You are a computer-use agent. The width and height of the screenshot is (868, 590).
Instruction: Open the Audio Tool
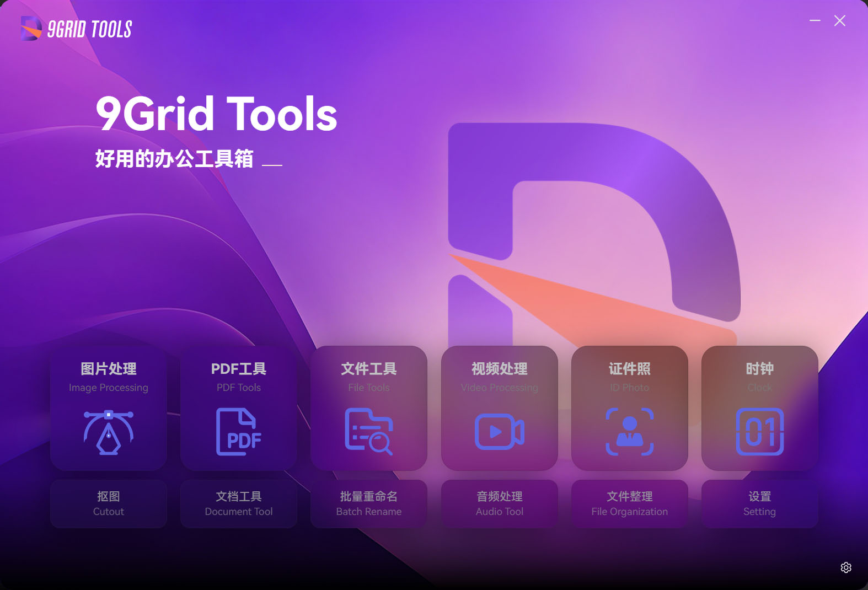(x=500, y=503)
